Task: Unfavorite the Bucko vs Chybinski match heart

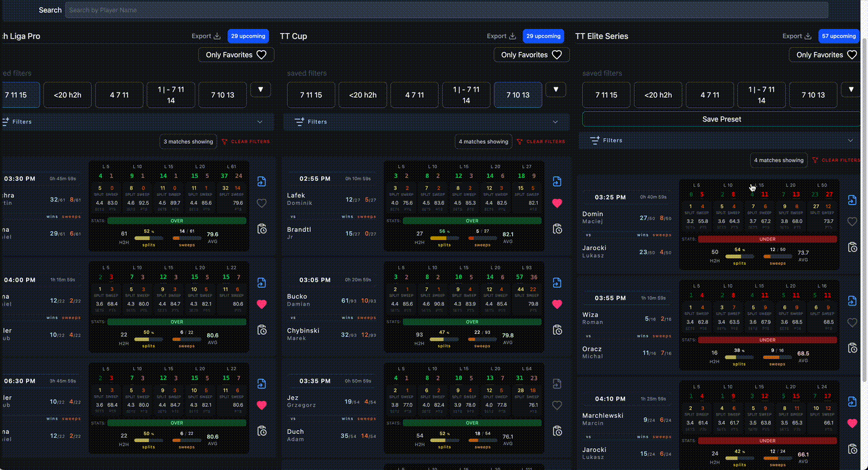Action: point(557,304)
